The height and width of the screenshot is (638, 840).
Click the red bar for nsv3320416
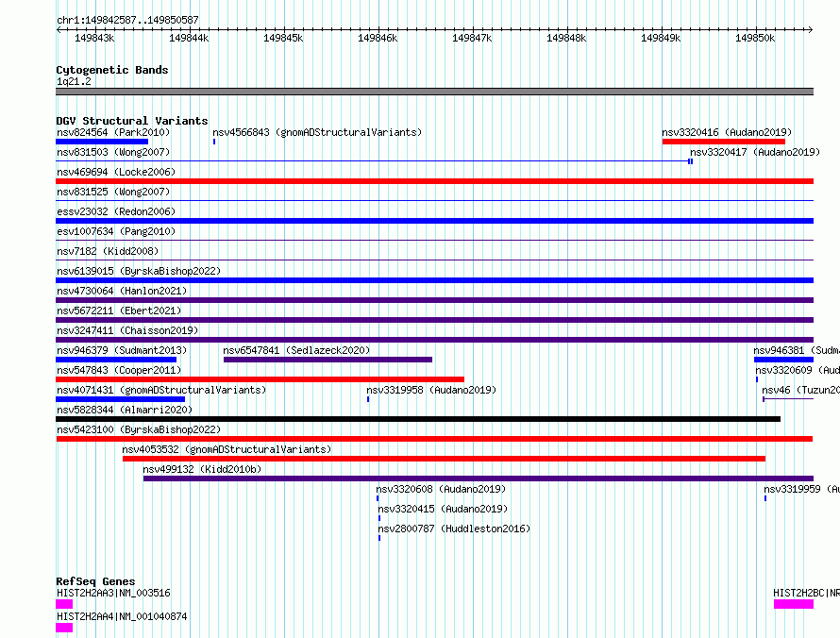pos(723,142)
